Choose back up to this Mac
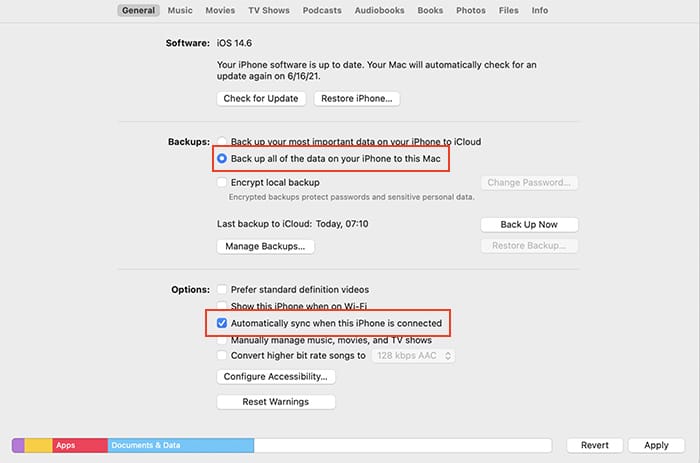The width and height of the screenshot is (700, 463). [x=222, y=159]
